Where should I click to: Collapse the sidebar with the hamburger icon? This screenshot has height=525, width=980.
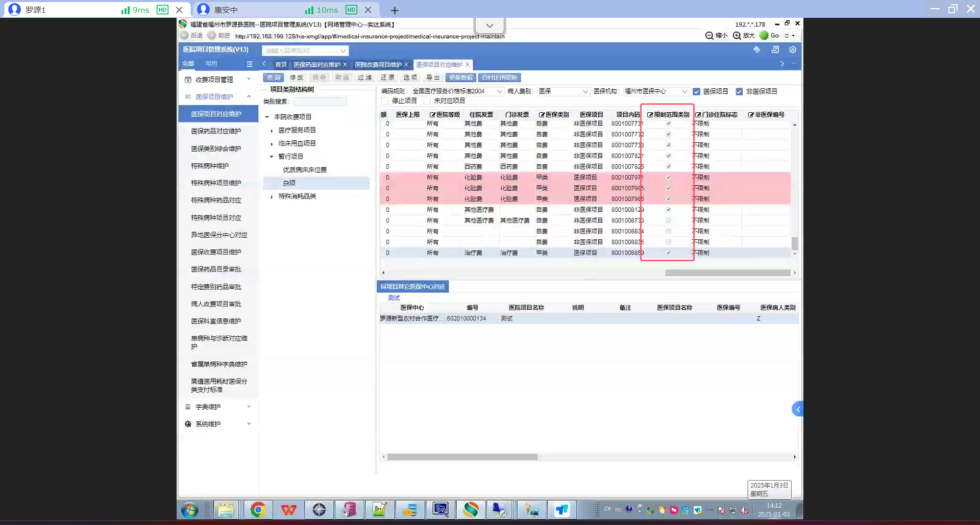point(250,64)
